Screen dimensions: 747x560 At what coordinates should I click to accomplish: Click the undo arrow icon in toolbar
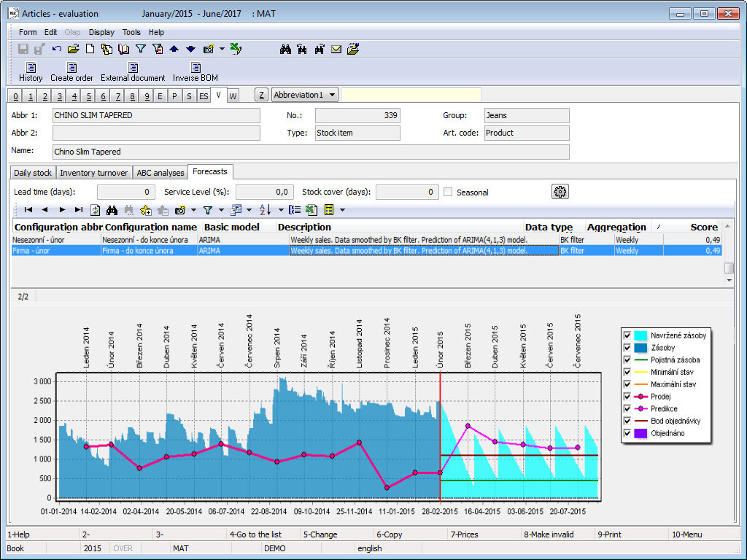[x=57, y=50]
